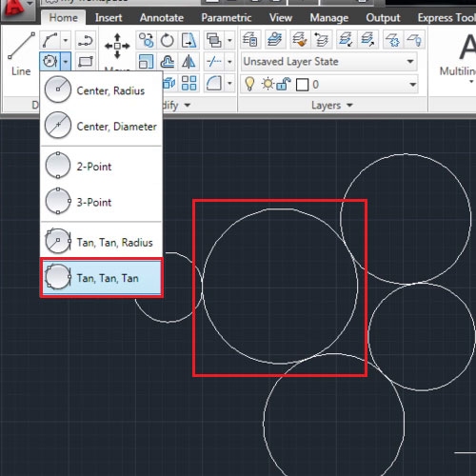The image size is (476, 476).
Task: Choose Tan, Tan, Radius circle option
Action: pyautogui.click(x=102, y=242)
